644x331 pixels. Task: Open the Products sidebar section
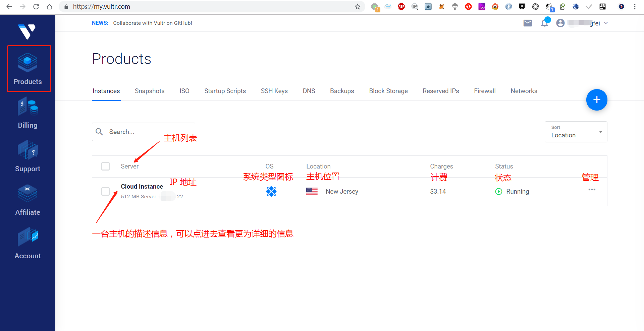click(28, 69)
